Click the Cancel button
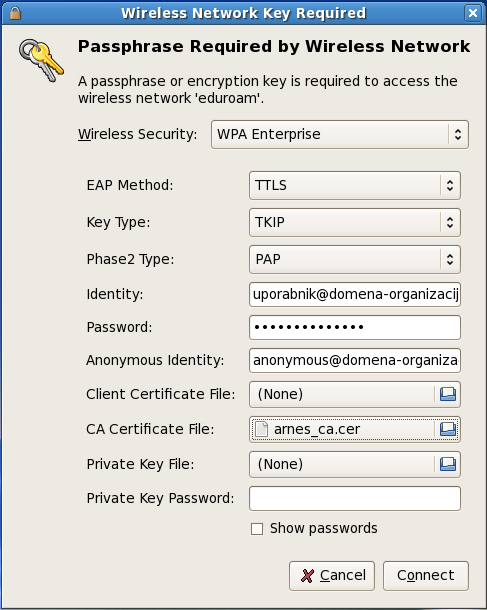The height and width of the screenshot is (610, 487). tap(332, 576)
